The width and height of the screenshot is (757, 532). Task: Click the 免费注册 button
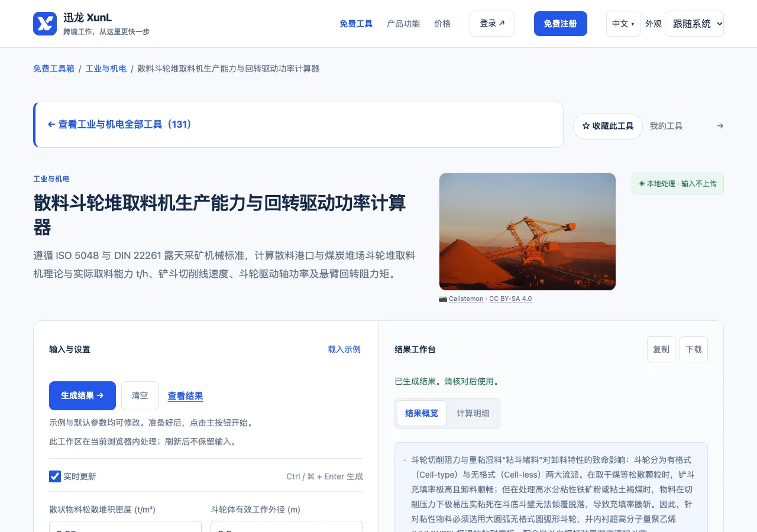tap(561, 24)
